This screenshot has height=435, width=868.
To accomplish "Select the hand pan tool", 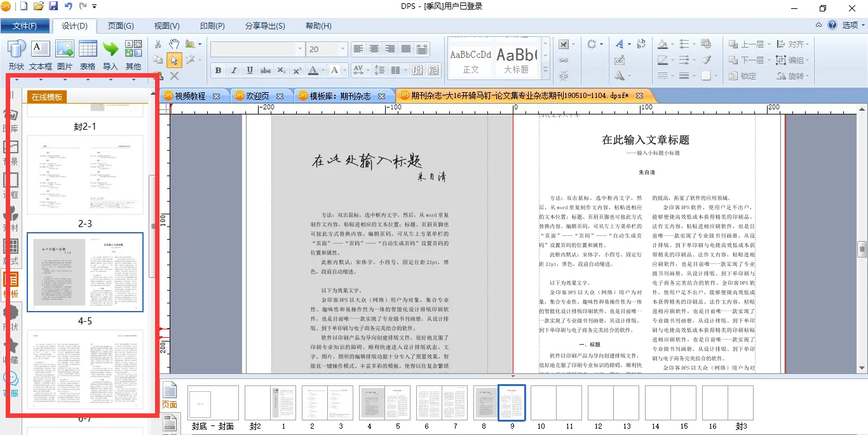I will [173, 44].
